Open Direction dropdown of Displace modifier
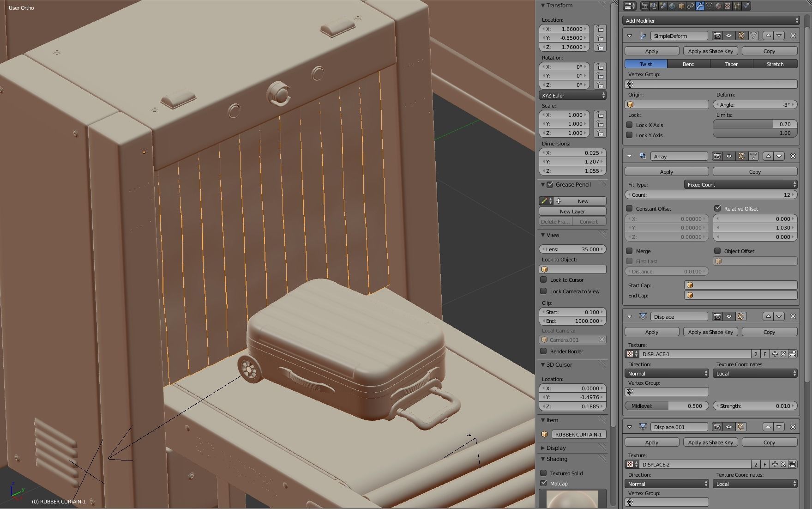This screenshot has height=509, width=812. pyautogui.click(x=667, y=373)
